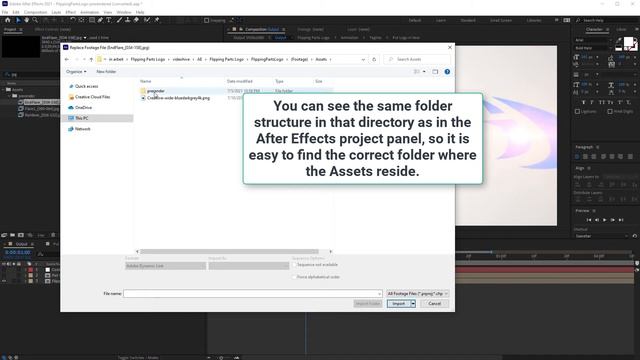Viewport: 640px width, 360px height.
Task: Select the Selection arrow tool
Action: coord(18,20)
